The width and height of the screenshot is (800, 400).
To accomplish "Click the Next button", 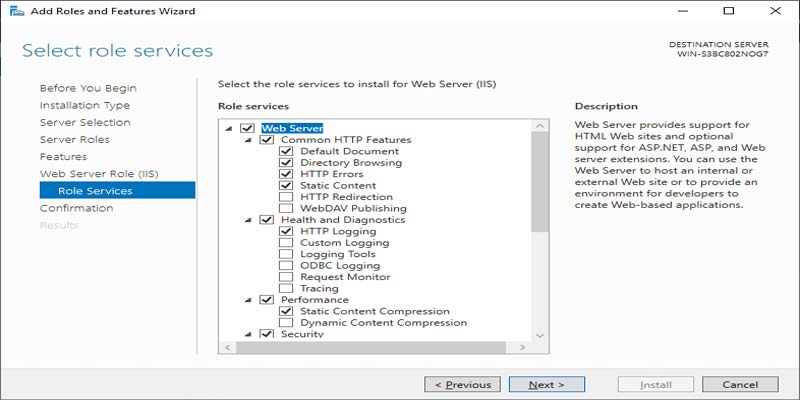I will click(547, 384).
